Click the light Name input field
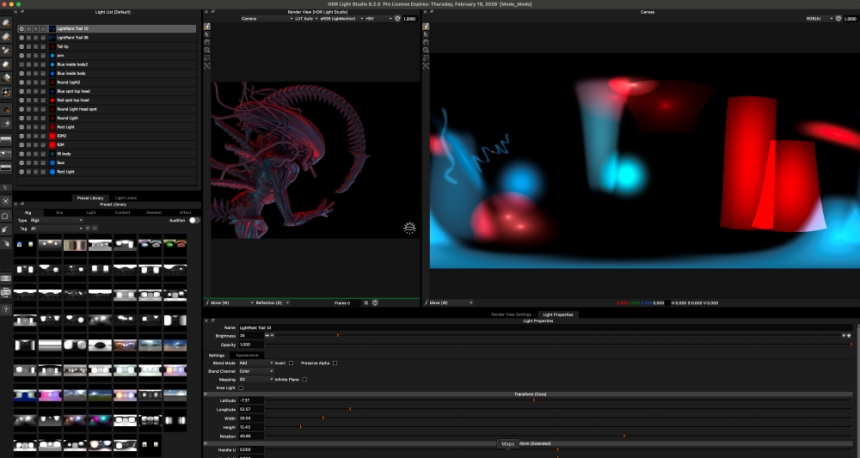 pos(545,327)
